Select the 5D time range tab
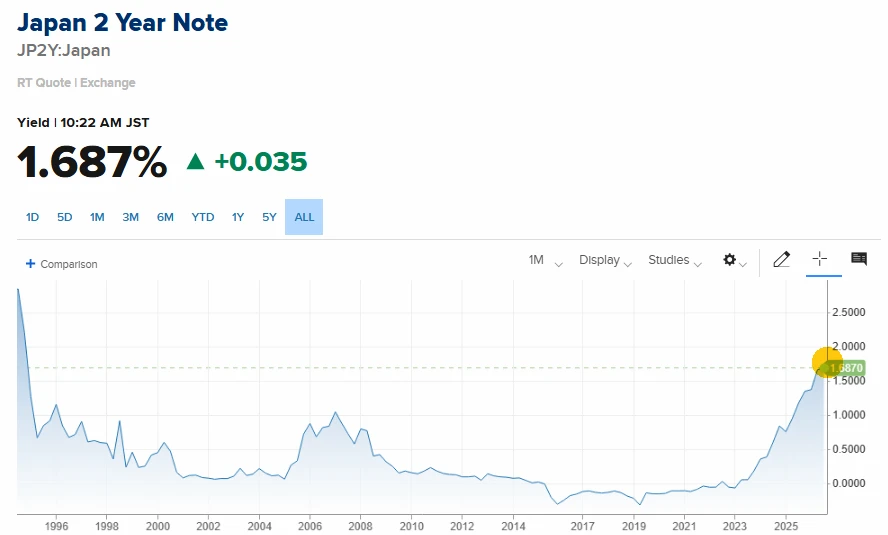 click(x=65, y=217)
